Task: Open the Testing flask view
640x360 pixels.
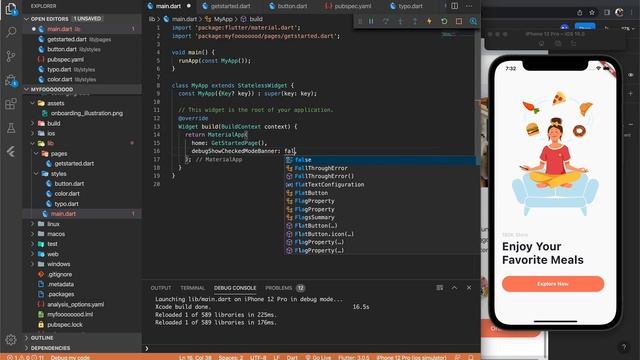Action: [11, 128]
